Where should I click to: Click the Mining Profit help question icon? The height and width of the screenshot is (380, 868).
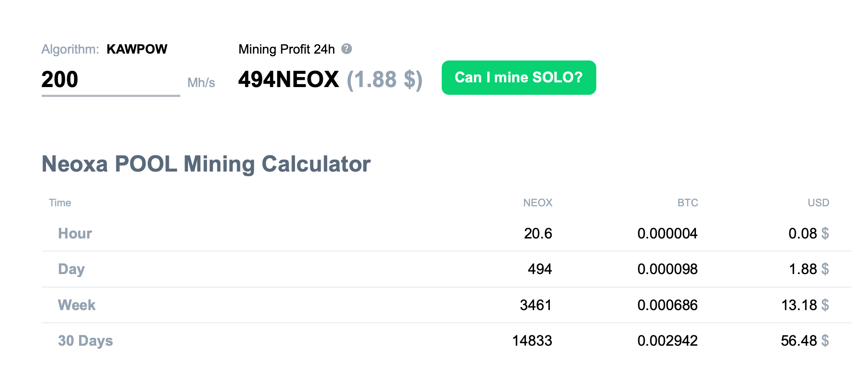click(346, 49)
